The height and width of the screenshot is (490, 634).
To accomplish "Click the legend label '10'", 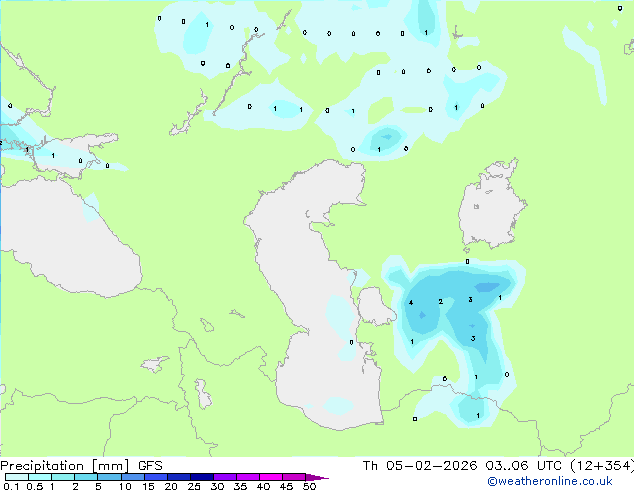I will (x=125, y=486).
